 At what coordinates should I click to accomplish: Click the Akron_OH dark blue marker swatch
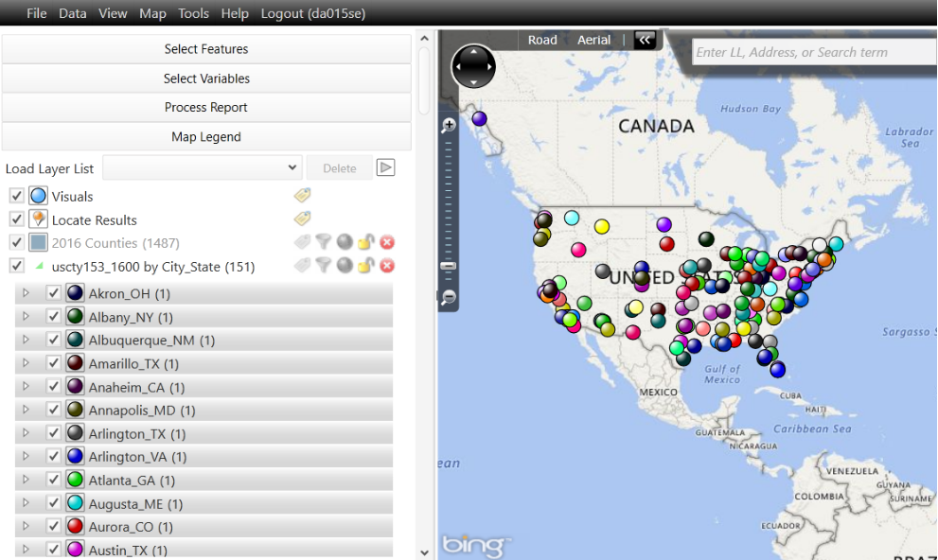point(75,292)
